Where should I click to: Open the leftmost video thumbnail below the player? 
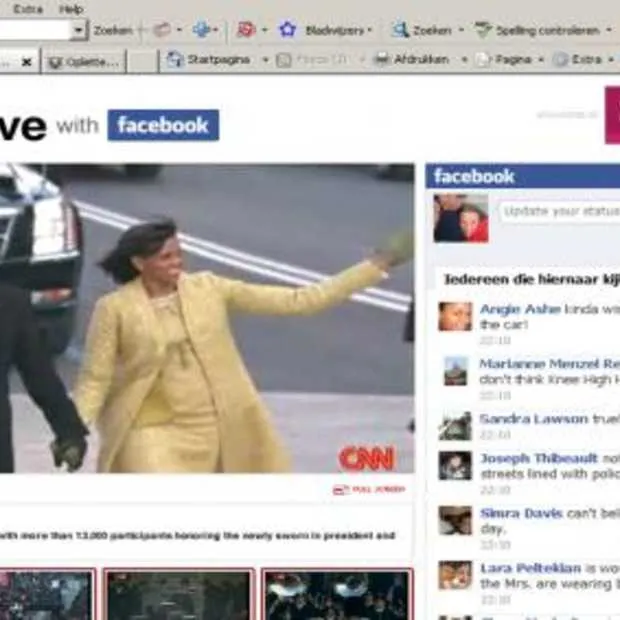pos(47,594)
